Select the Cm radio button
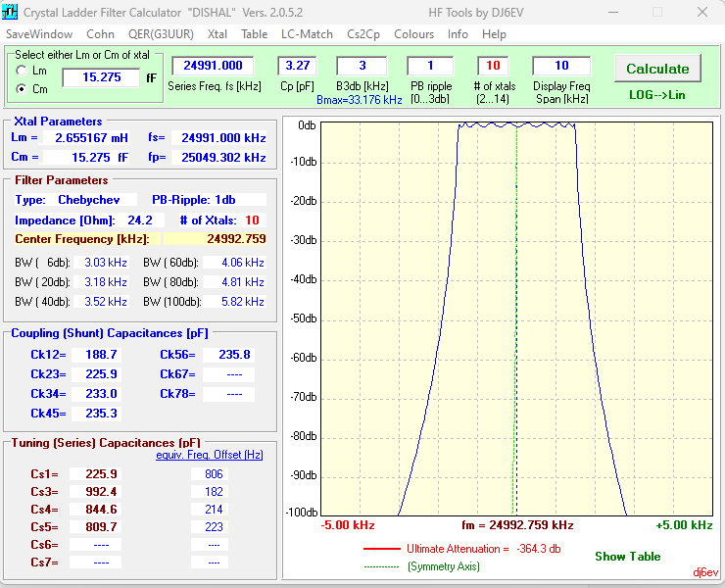Image resolution: width=725 pixels, height=588 pixels. click(x=22, y=89)
